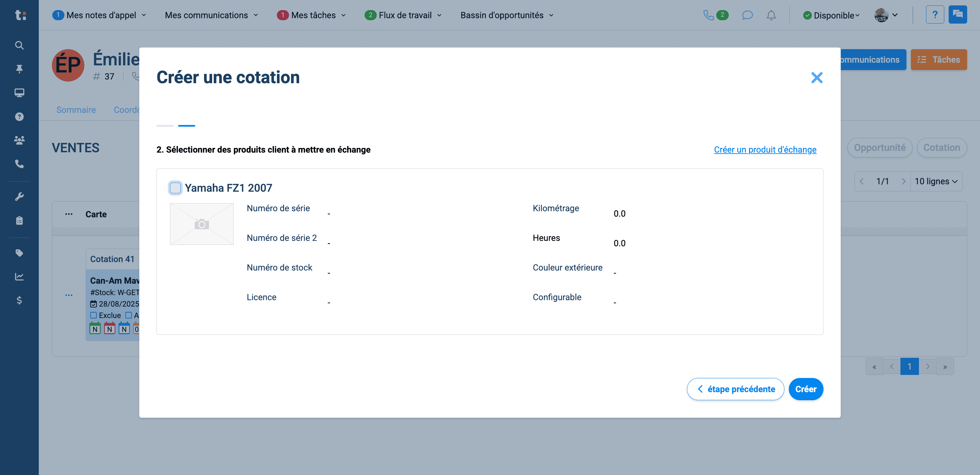Jump to first page with « button
Viewport: 980px width, 475px height.
pyautogui.click(x=874, y=367)
